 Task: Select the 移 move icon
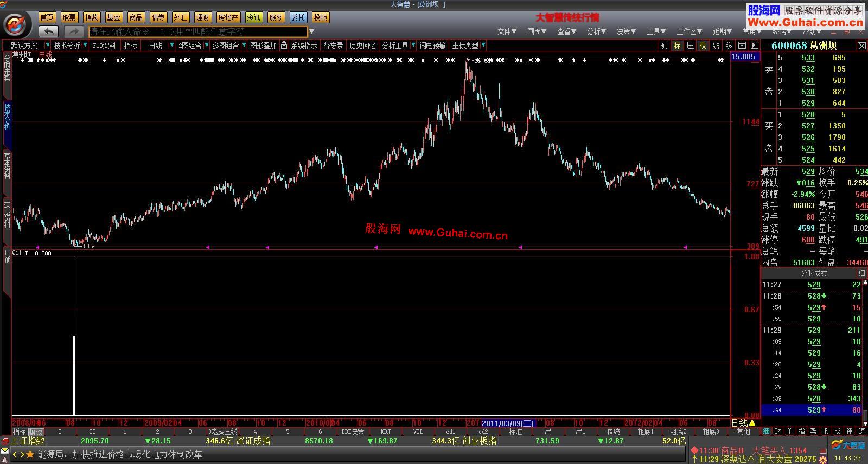pyautogui.click(x=729, y=46)
